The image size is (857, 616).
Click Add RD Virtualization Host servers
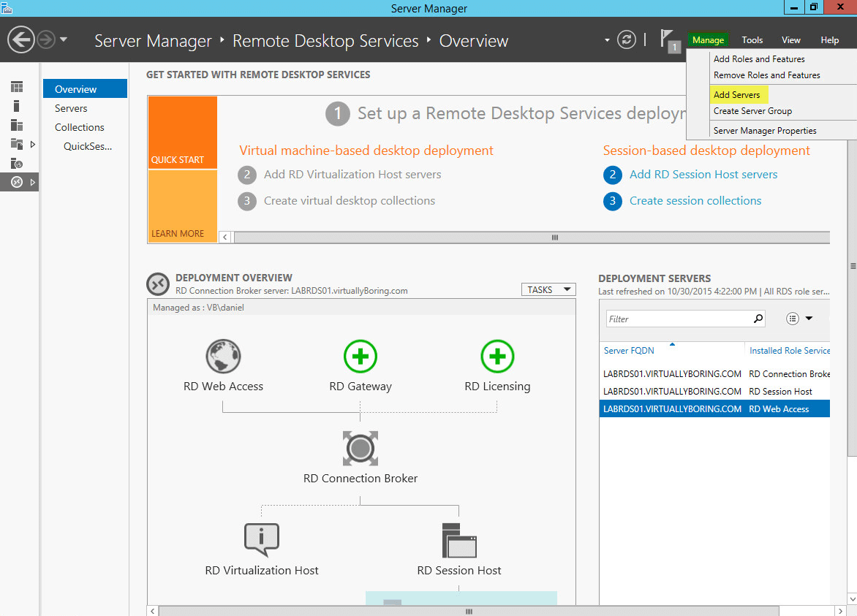352,175
